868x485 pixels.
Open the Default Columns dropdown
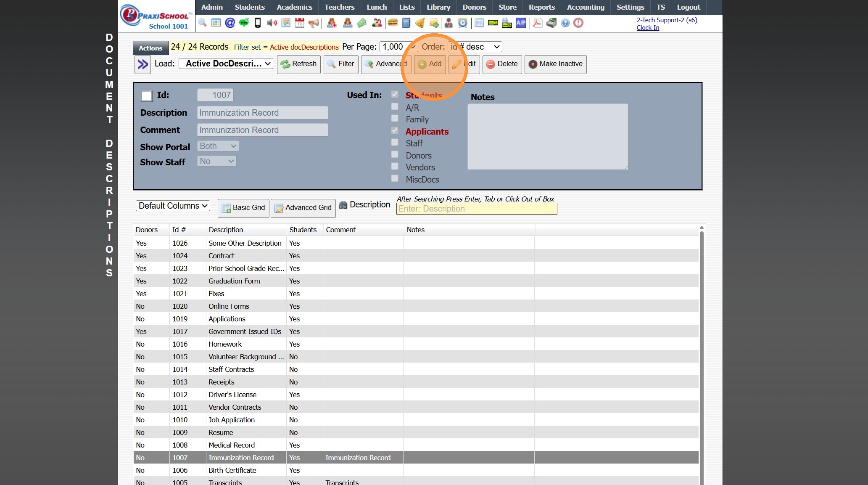[173, 206]
